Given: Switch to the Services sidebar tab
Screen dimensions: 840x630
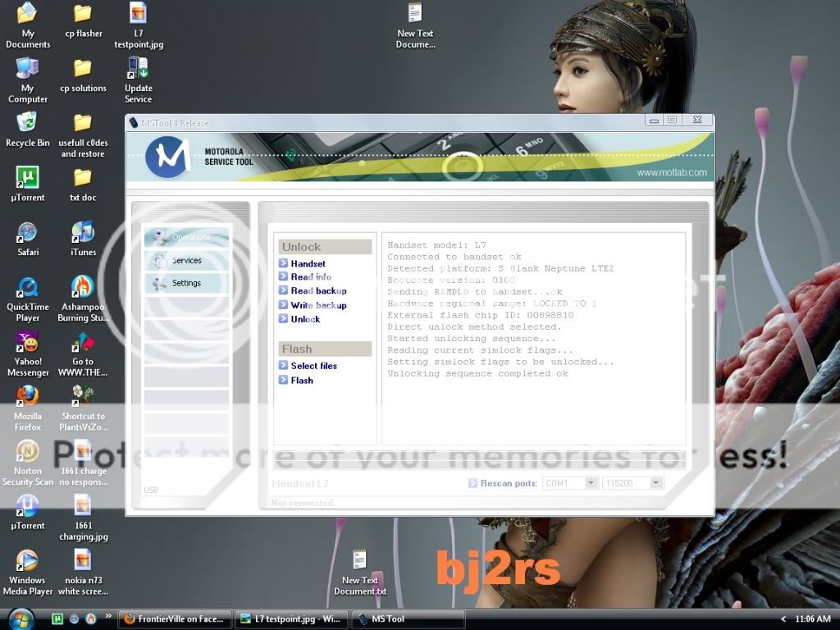Looking at the screenshot, I should [186, 260].
